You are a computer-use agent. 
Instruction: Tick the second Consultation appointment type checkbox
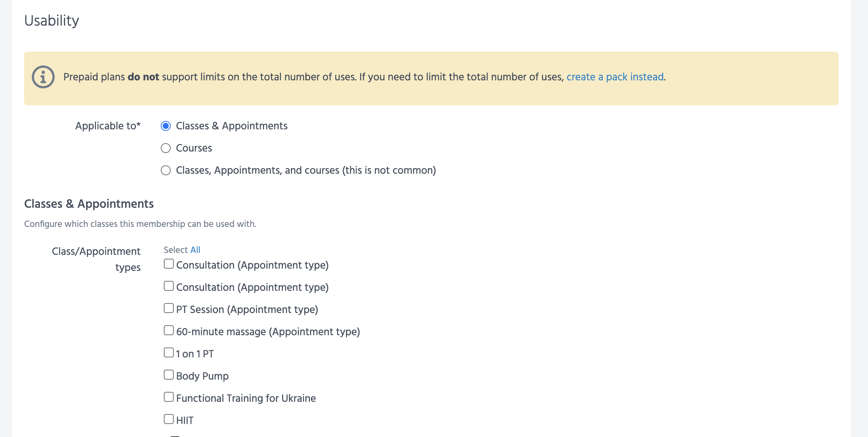tap(169, 286)
